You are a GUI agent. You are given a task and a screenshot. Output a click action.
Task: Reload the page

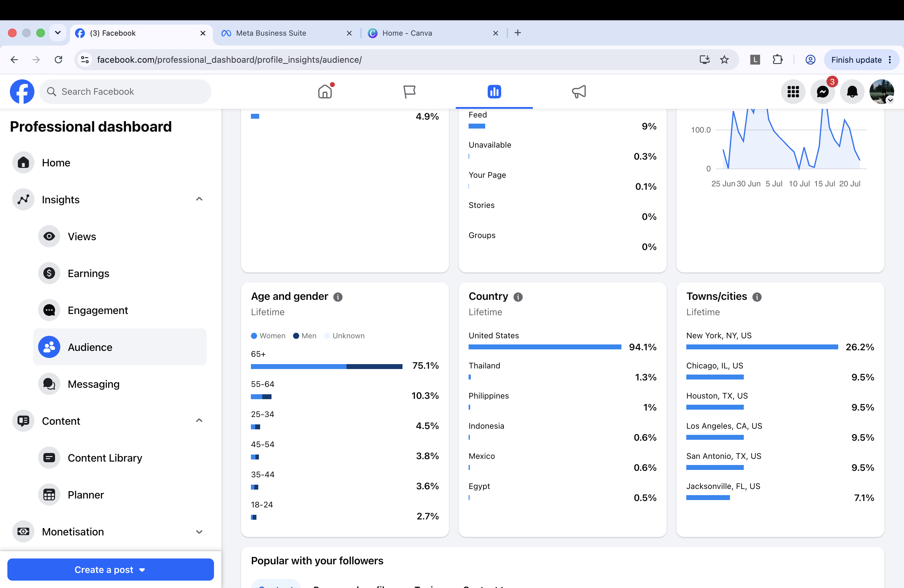point(58,60)
